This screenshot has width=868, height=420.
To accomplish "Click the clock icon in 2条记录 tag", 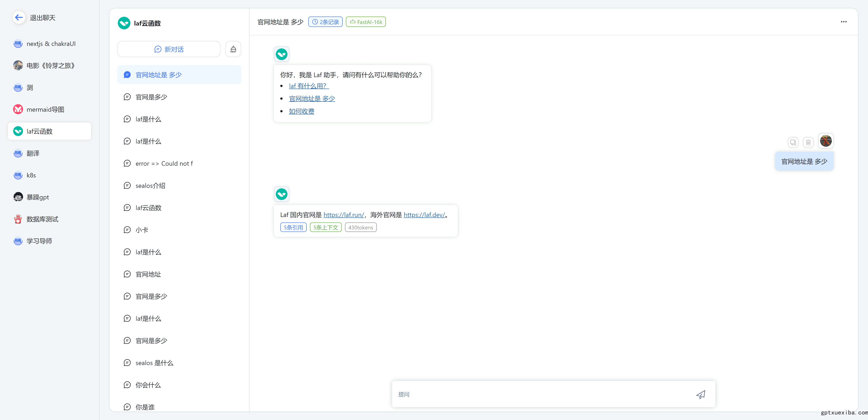I will pos(315,22).
